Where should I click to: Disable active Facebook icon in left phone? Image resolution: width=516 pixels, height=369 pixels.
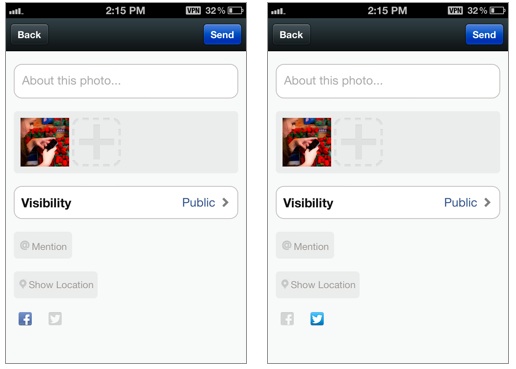pos(25,319)
